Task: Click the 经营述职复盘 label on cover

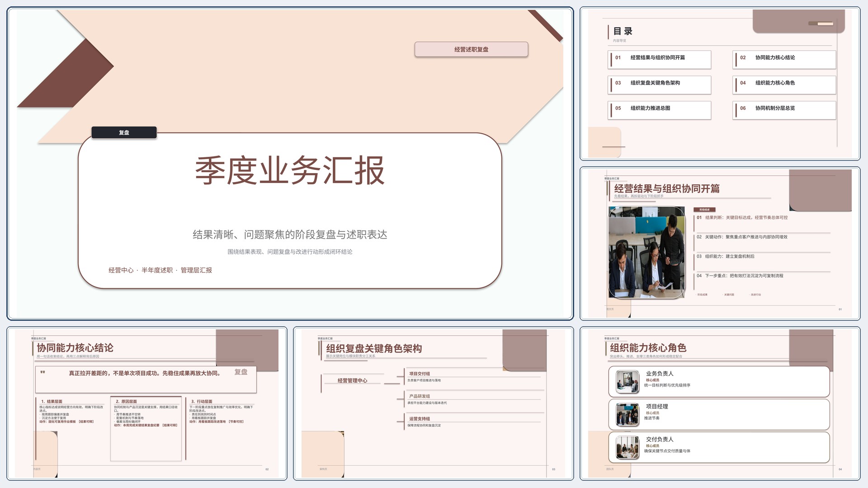Action: (x=471, y=49)
